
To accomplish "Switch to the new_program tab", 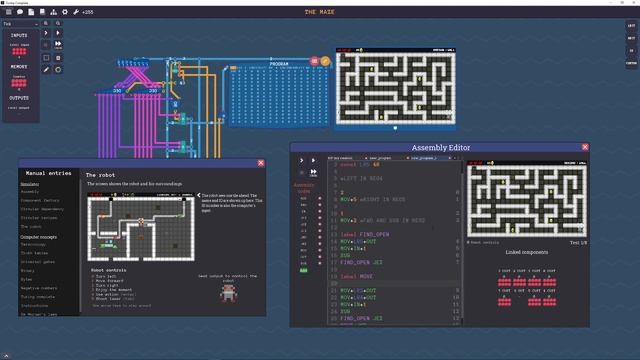I will click(380, 158).
